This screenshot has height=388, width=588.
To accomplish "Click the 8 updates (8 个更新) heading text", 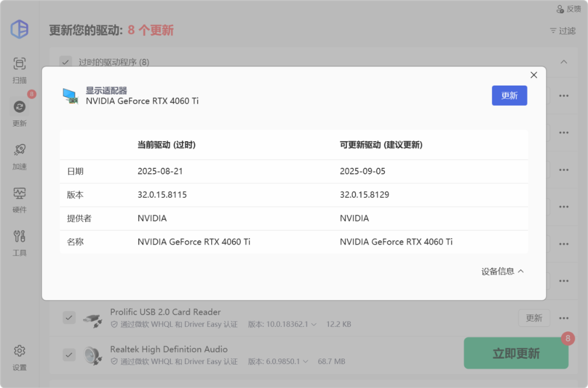I will point(151,31).
